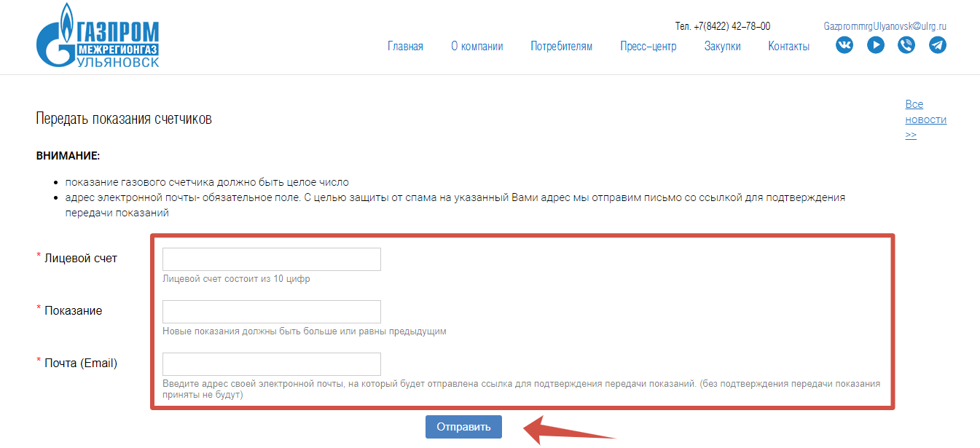The image size is (980, 448).
Task: Click the GazprommrgUlyanovsk@ulrg.ru email link
Action: coord(885,26)
